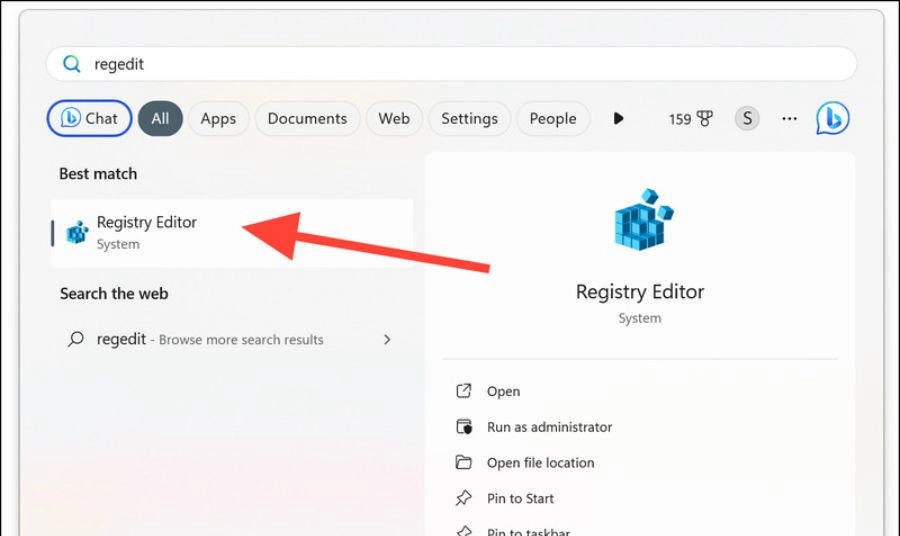Viewport: 900px width, 536px height.
Task: Switch to the People filter tab
Action: coord(553,118)
